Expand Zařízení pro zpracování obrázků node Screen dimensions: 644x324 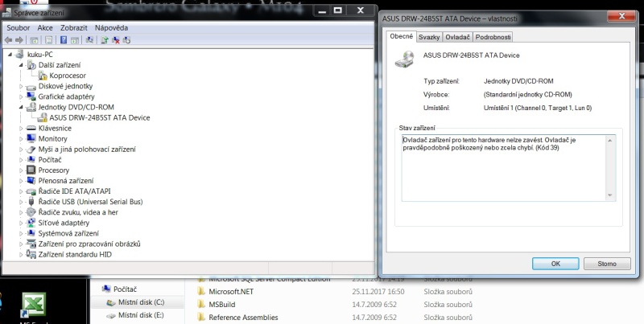21,244
